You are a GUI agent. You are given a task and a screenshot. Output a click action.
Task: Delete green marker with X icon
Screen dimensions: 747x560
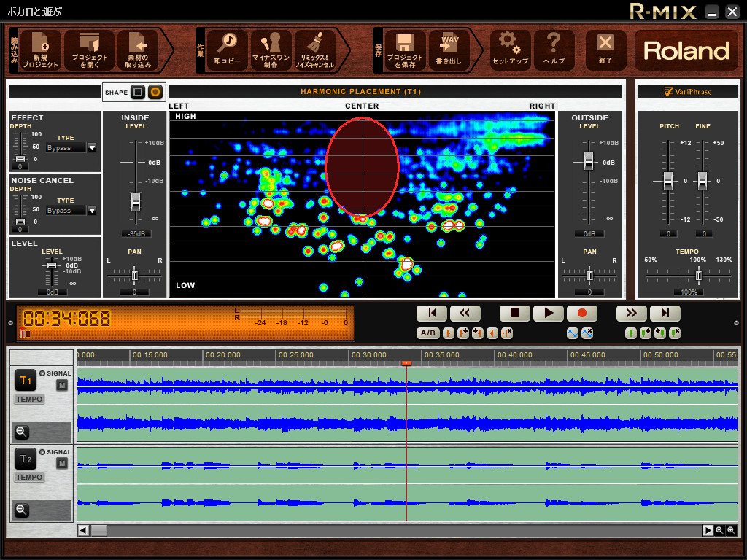tap(675, 332)
